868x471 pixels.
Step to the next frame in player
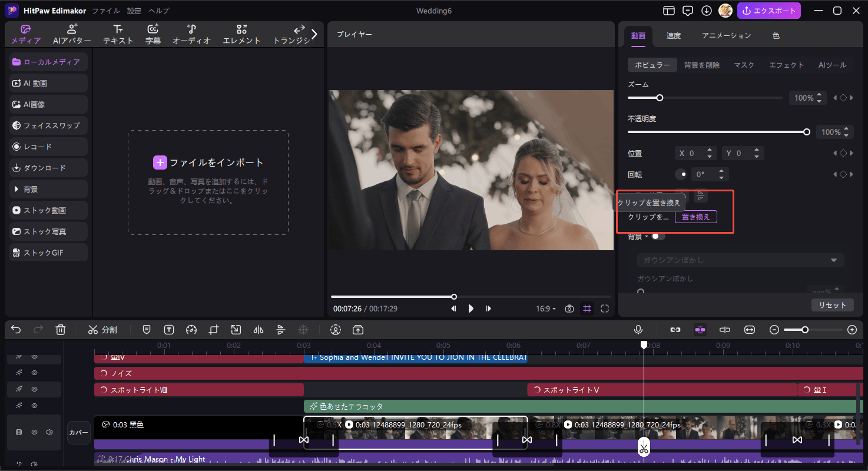click(489, 309)
